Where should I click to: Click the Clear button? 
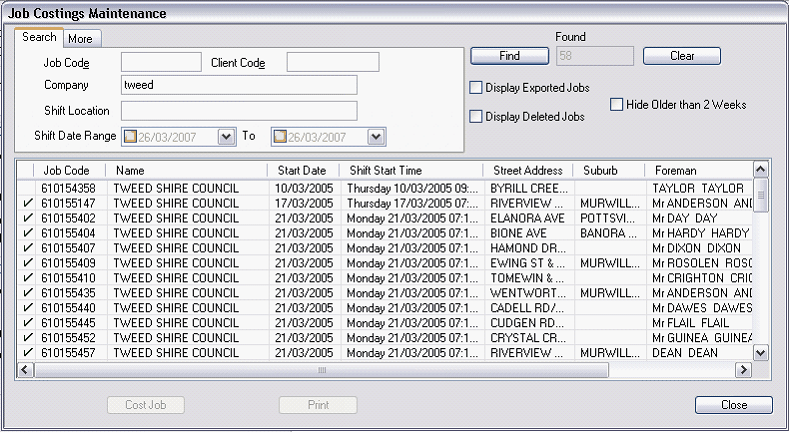(x=682, y=56)
